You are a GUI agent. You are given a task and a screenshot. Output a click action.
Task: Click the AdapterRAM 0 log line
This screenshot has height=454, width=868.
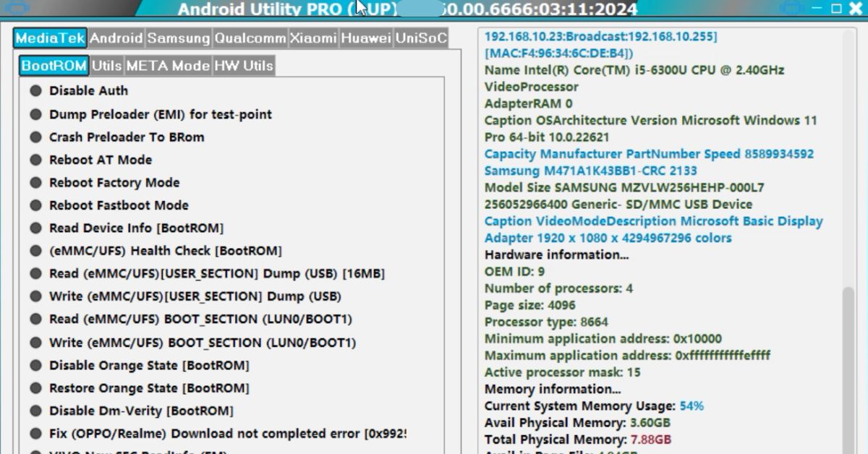528,103
